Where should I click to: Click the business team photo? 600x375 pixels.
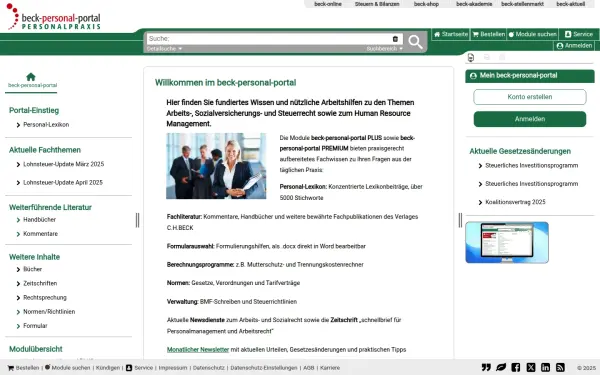(216, 166)
